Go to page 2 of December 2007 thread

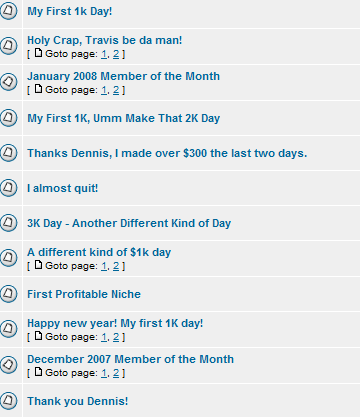116,373
